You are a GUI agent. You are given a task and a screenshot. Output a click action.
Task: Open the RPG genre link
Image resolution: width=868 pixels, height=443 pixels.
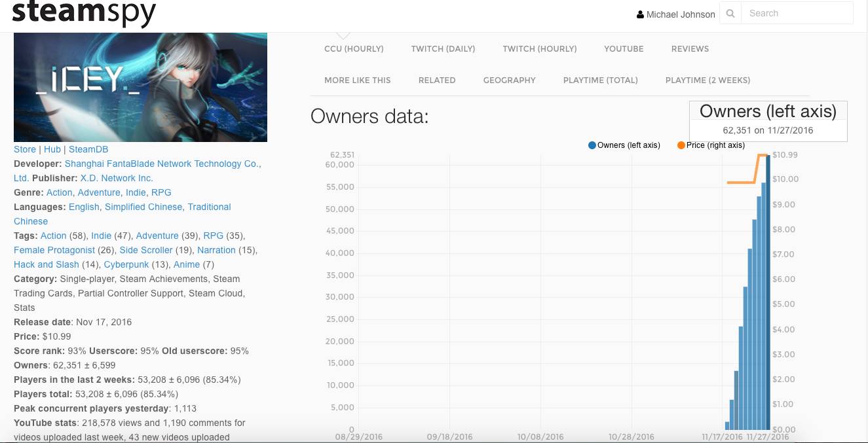tap(161, 192)
